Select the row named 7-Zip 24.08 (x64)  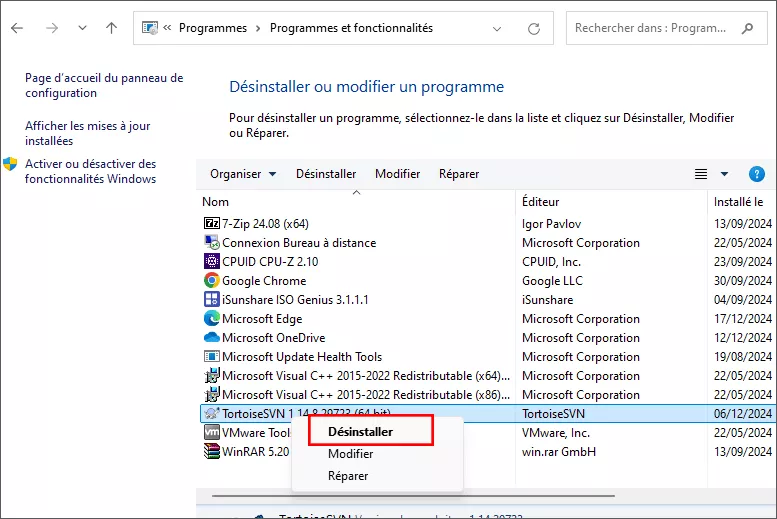tap(265, 224)
